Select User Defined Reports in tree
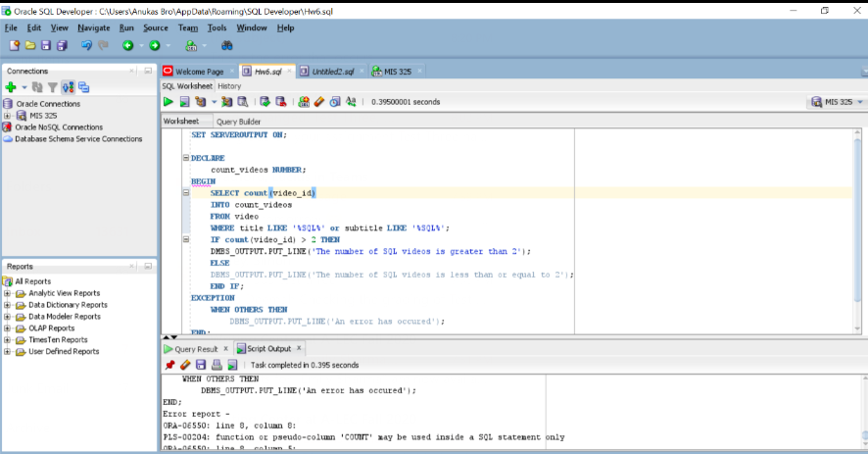Image resolution: width=868 pixels, height=454 pixels. (x=64, y=352)
